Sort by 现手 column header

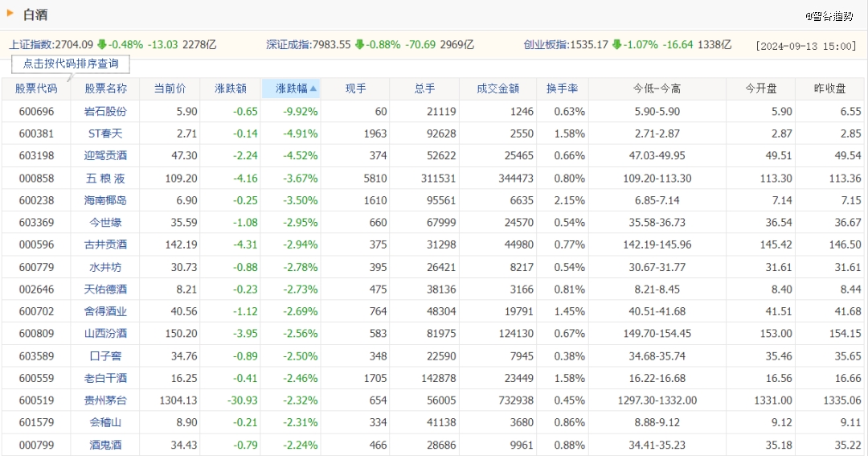tap(355, 88)
